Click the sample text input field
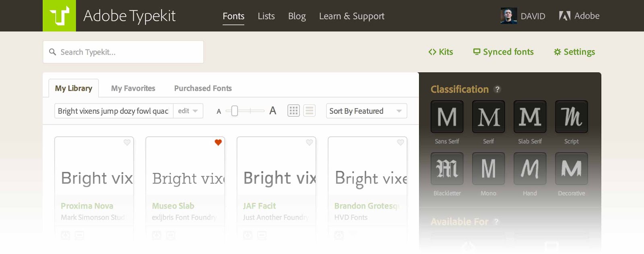 coord(114,111)
